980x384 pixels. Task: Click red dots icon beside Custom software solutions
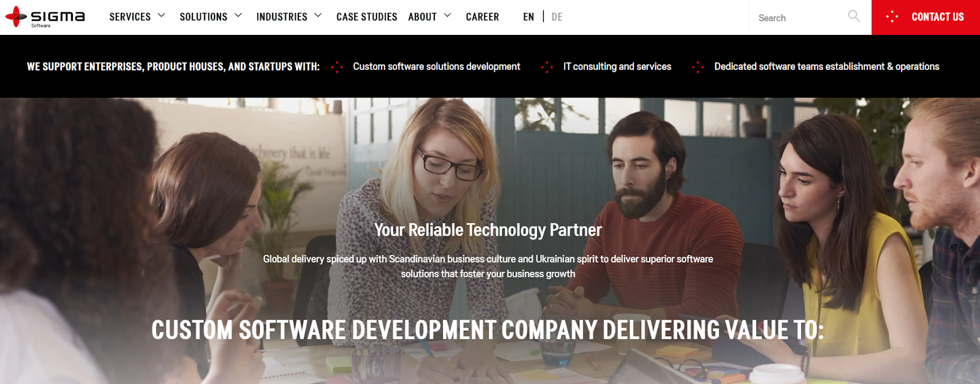pyautogui.click(x=337, y=67)
